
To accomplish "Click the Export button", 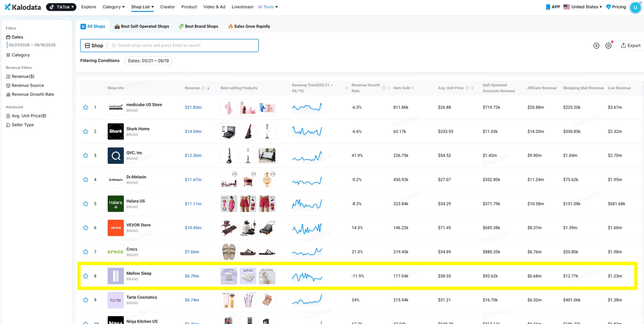I will (631, 46).
